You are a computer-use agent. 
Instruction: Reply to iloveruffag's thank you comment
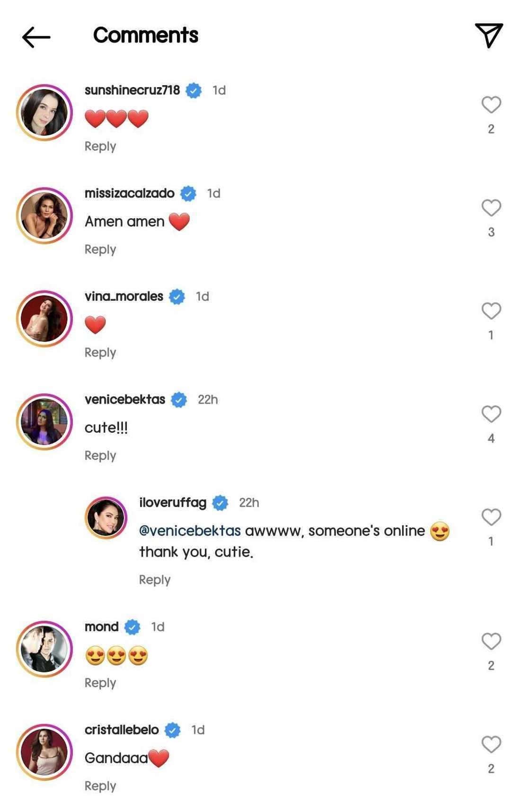(x=155, y=580)
